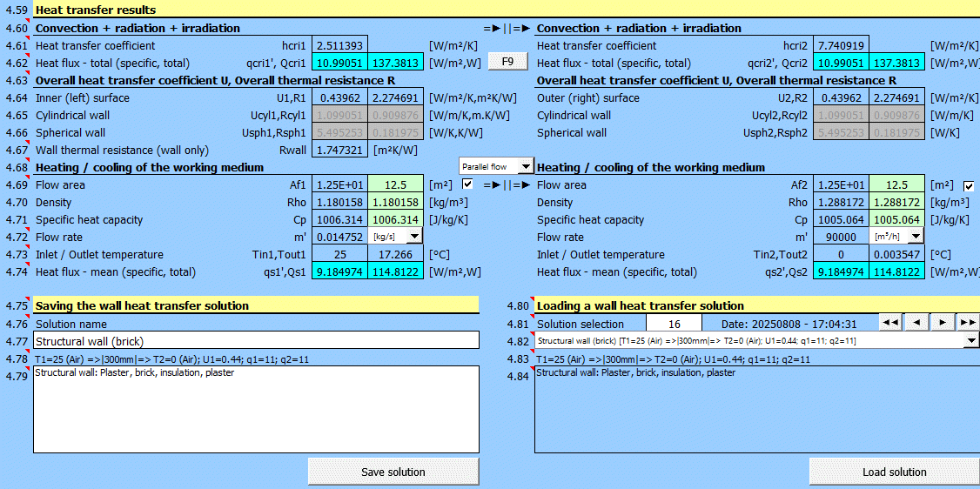The width and height of the screenshot is (980, 489).
Task: Jump to first saved solution
Action: point(889,323)
